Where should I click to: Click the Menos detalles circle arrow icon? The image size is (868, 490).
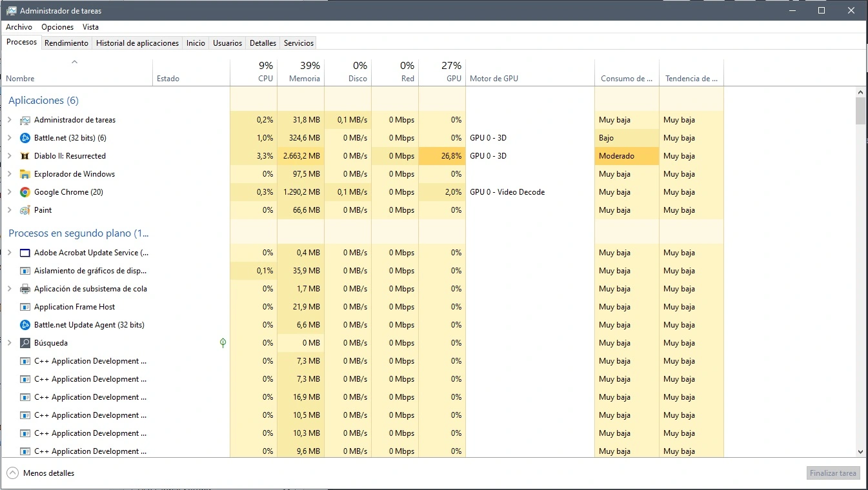[12, 473]
